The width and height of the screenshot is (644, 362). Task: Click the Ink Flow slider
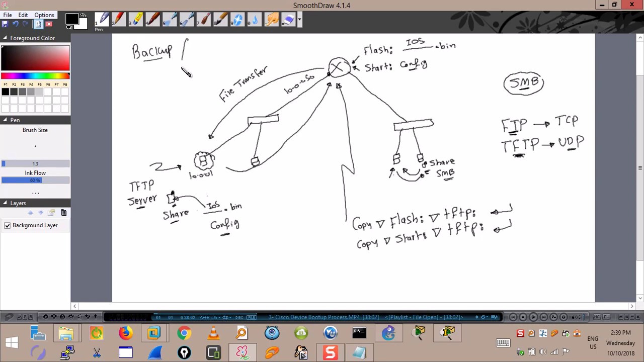pyautogui.click(x=35, y=180)
